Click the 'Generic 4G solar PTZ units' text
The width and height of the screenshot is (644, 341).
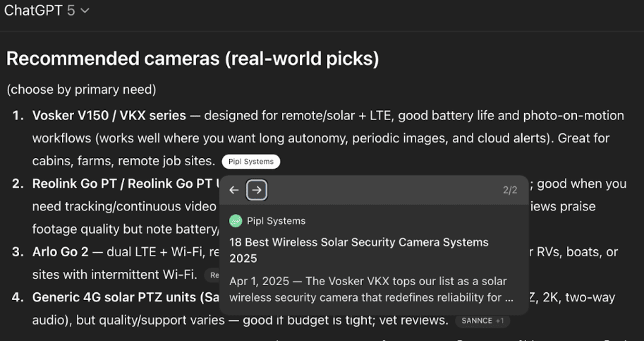(120, 297)
